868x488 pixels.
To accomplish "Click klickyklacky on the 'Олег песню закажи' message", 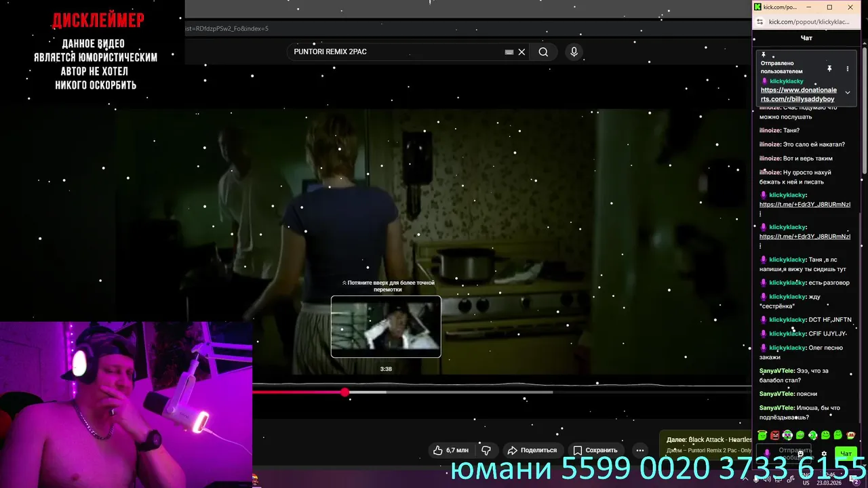I will point(787,348).
